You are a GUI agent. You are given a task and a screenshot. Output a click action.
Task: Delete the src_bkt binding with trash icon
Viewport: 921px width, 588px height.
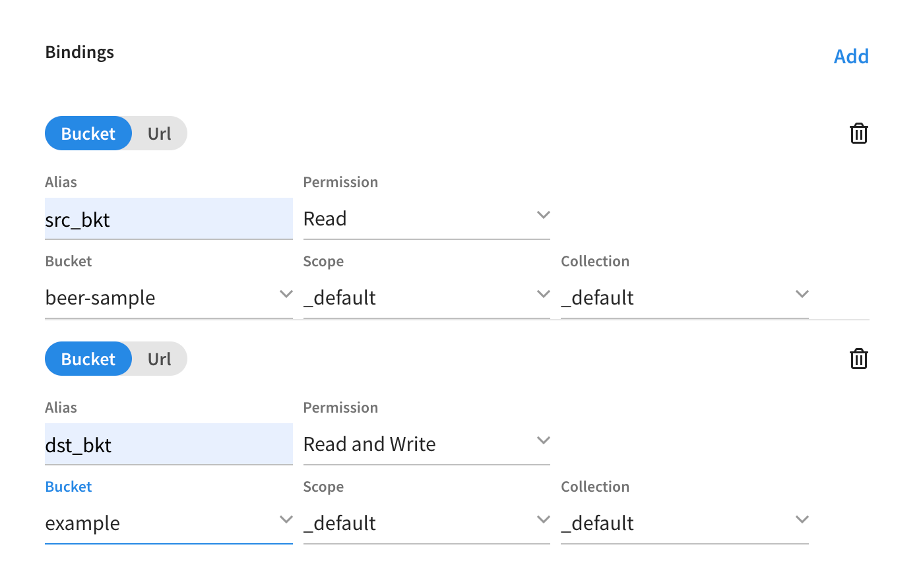point(858,134)
